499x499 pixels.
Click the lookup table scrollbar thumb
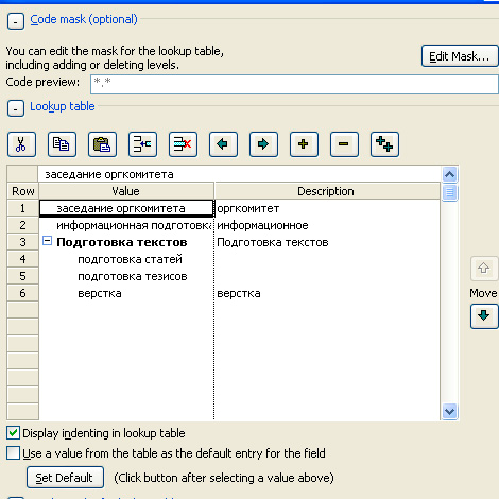tap(450, 193)
